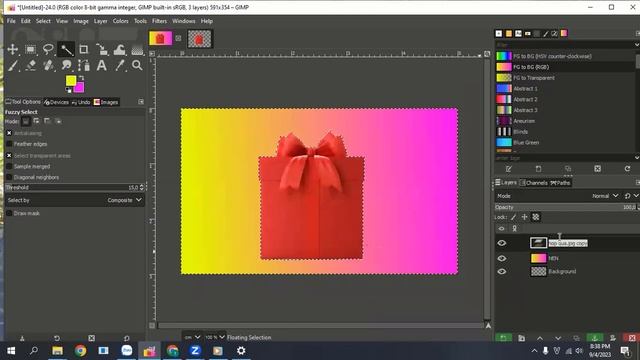Hide the floating top layer eye icon
The image size is (640, 360).
(x=502, y=243)
